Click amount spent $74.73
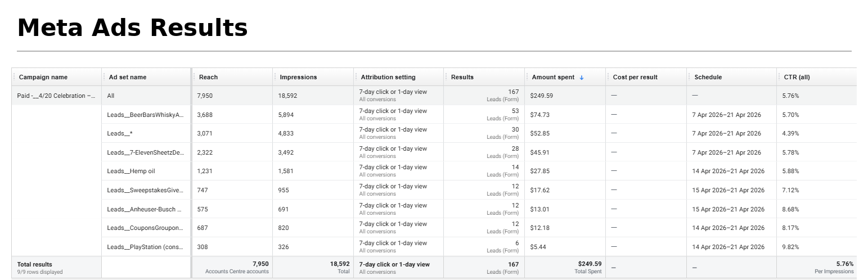 coord(540,115)
